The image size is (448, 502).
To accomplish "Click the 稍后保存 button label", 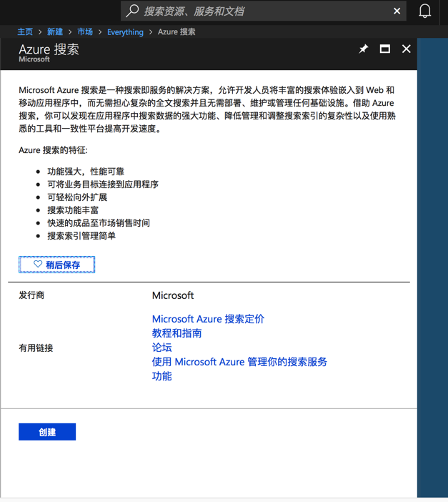I will 63,265.
